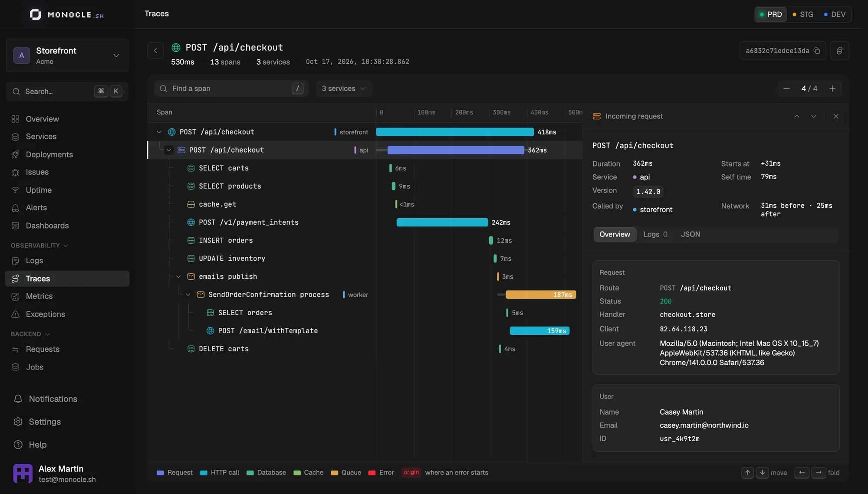Switch environment to DEV
Image resolution: width=868 pixels, height=494 pixels.
click(x=835, y=14)
